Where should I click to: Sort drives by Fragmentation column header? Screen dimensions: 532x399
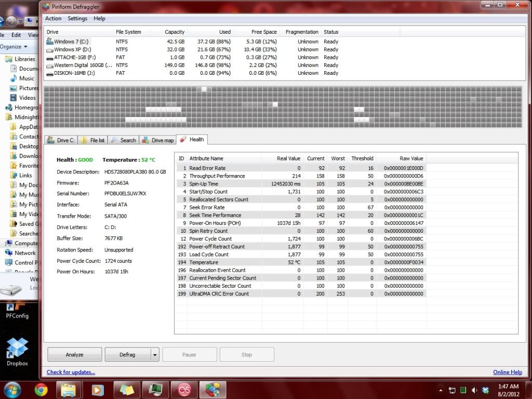(x=300, y=32)
